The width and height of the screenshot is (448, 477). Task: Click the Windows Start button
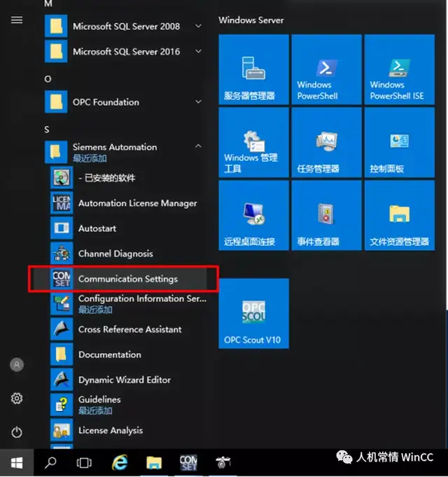tap(17, 462)
